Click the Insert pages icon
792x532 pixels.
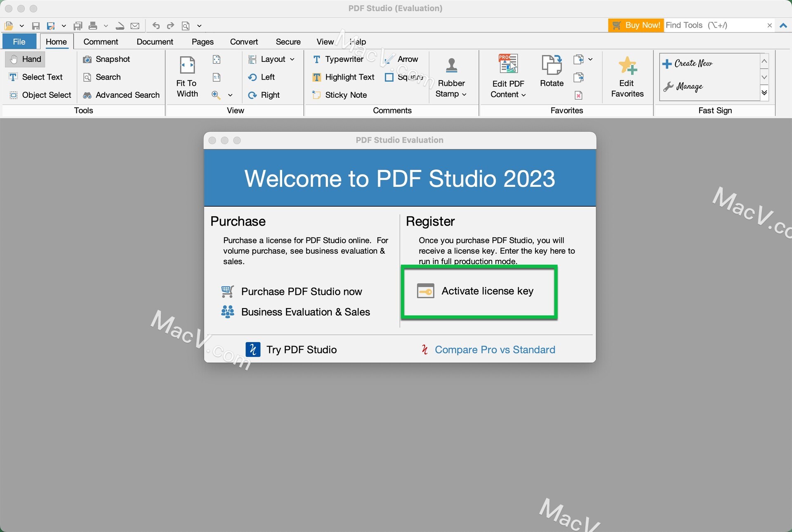click(578, 59)
